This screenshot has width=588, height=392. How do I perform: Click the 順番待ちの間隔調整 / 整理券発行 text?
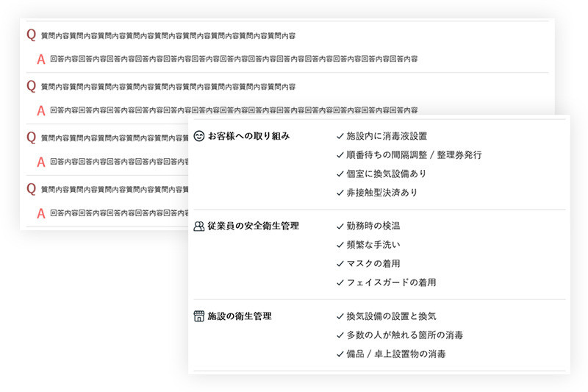pyautogui.click(x=414, y=155)
